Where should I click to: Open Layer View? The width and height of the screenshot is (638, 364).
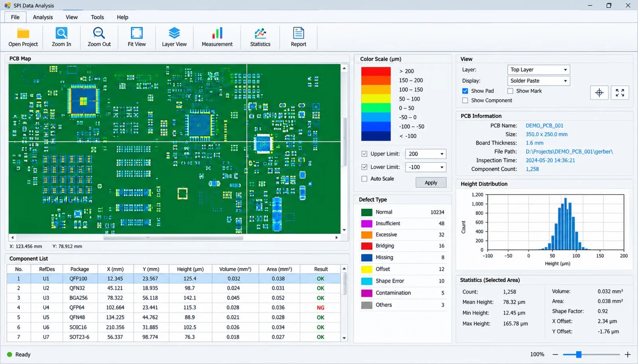coord(174,37)
